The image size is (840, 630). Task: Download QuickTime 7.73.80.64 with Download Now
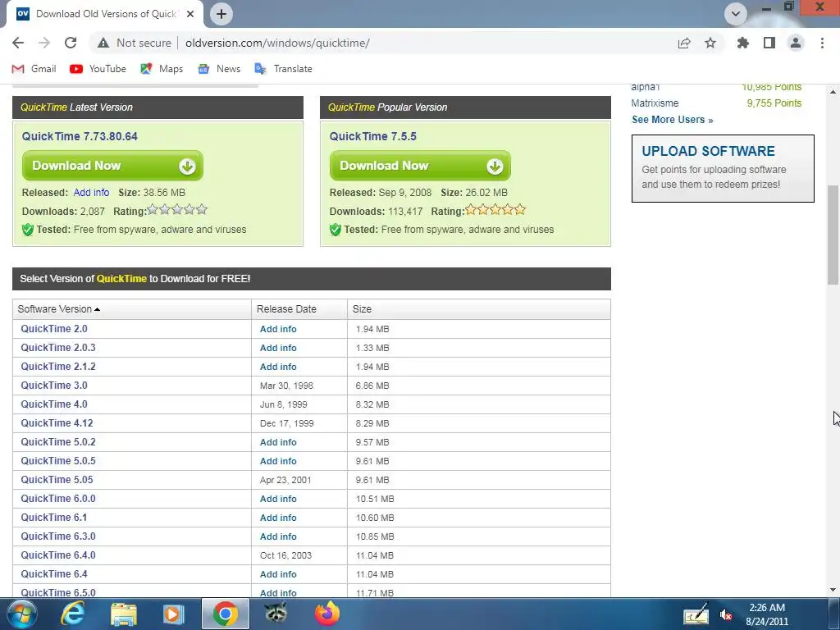click(x=112, y=166)
